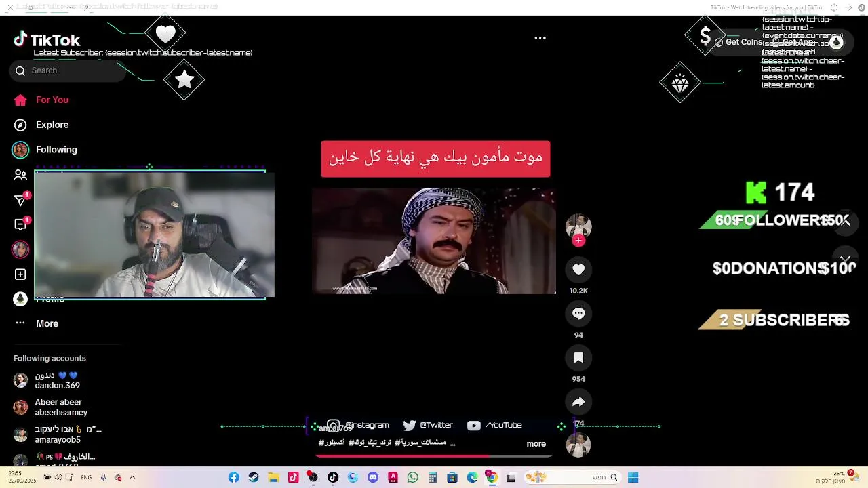Seek within the red video progress bar
This screenshot has height=488, width=868.
pyautogui.click(x=434, y=455)
